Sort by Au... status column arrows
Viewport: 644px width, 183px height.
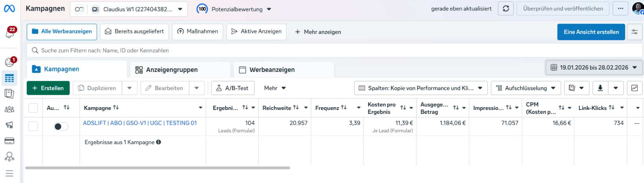[x=66, y=107]
